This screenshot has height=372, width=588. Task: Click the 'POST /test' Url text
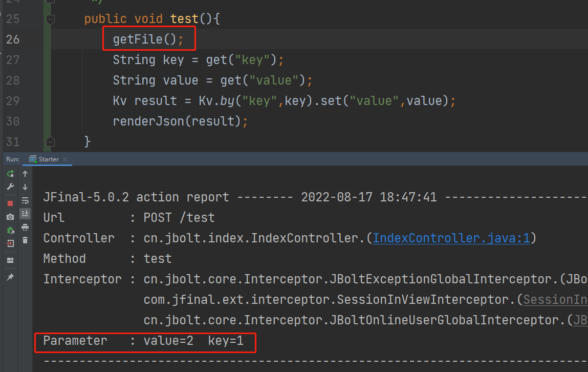pos(179,218)
